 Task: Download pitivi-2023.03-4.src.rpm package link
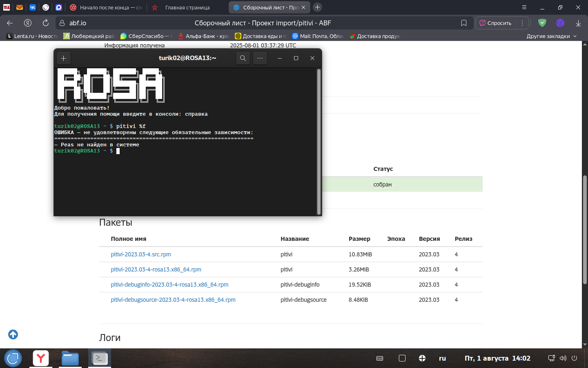coord(141,254)
